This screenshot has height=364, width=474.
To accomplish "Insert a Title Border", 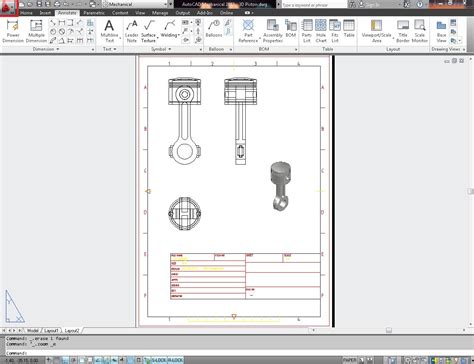I will 403,31.
